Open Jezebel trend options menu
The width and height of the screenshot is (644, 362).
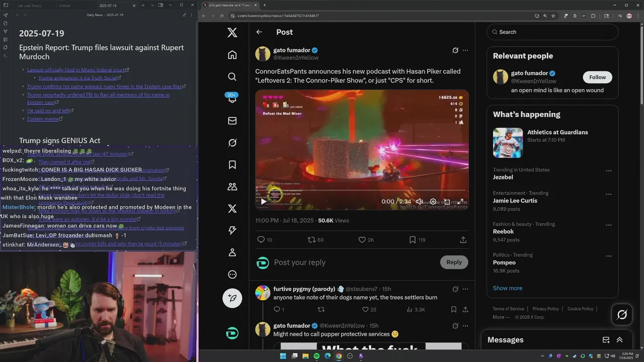click(609, 171)
